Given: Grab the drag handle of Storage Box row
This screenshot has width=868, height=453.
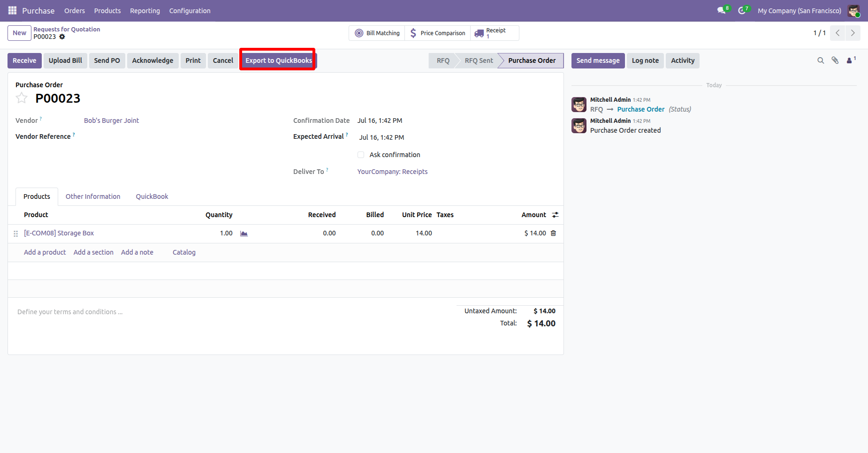Looking at the screenshot, I should (x=15, y=233).
